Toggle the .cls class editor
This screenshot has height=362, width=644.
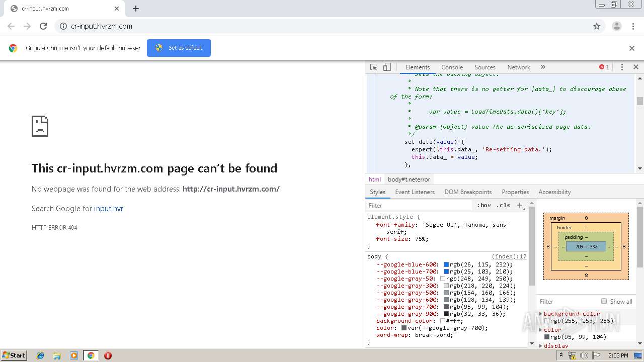[x=503, y=205]
